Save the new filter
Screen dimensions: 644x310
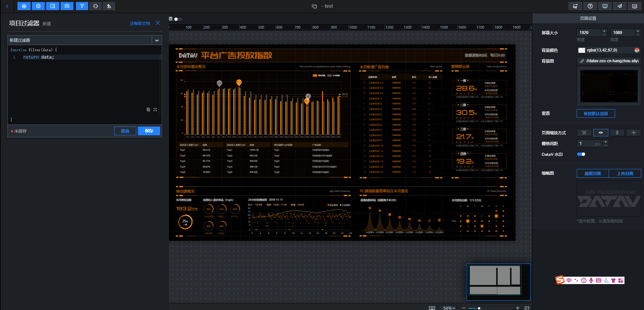(x=149, y=131)
